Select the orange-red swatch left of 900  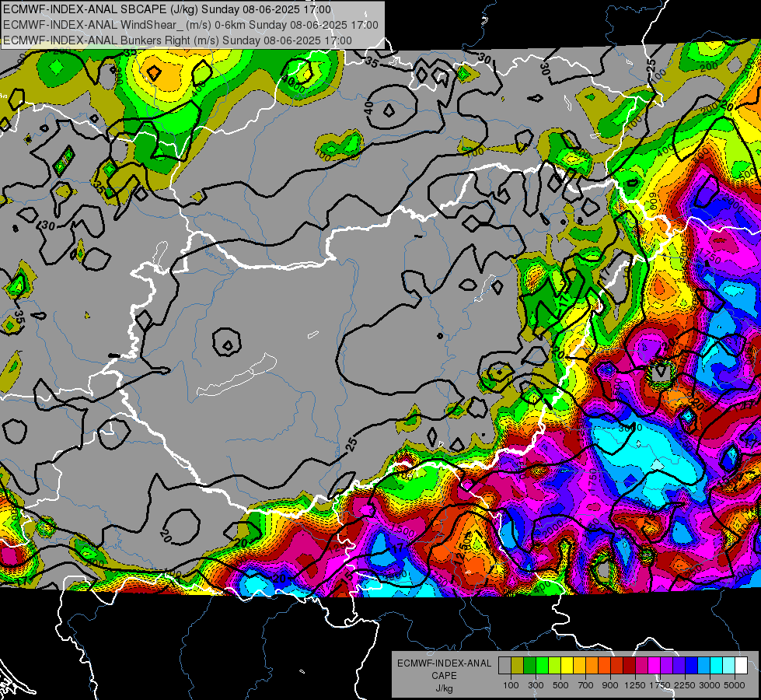(604, 666)
